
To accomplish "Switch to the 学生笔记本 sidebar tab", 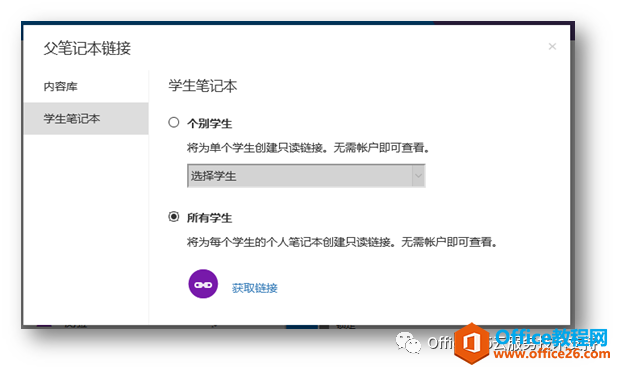I will (86, 118).
